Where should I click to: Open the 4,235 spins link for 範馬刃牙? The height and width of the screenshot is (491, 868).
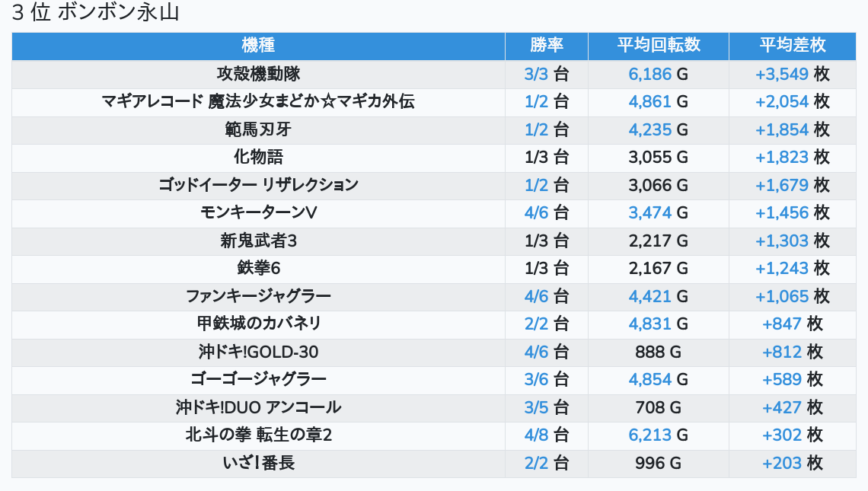pyautogui.click(x=650, y=129)
